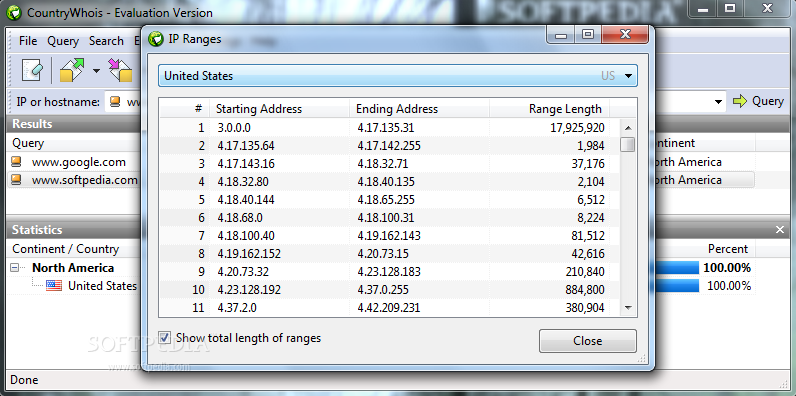
Task: Close the IP Ranges dialog with red X
Action: (x=625, y=35)
